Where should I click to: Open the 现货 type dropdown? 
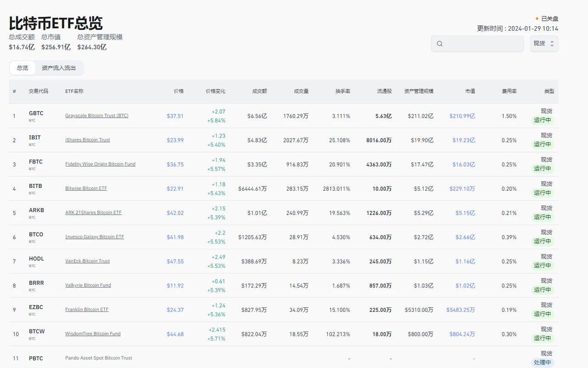point(544,44)
